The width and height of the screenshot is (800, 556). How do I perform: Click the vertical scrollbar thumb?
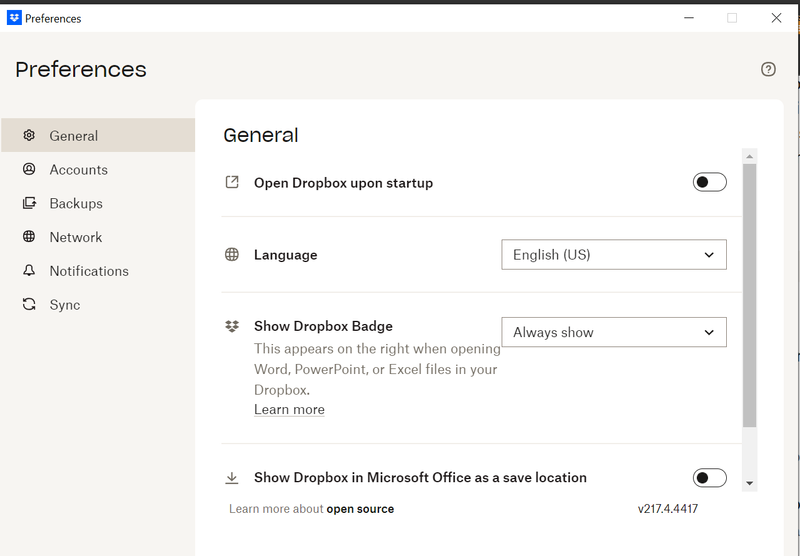point(750,295)
